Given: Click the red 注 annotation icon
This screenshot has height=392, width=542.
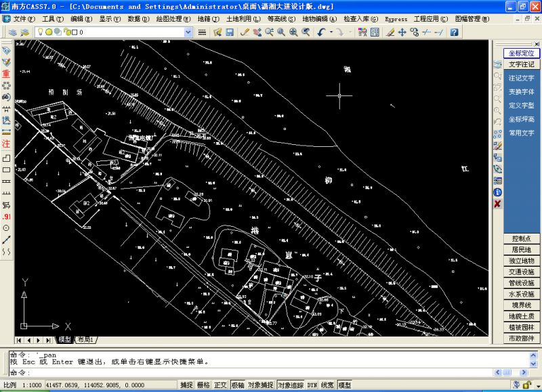Looking at the screenshot, I should 6,144.
